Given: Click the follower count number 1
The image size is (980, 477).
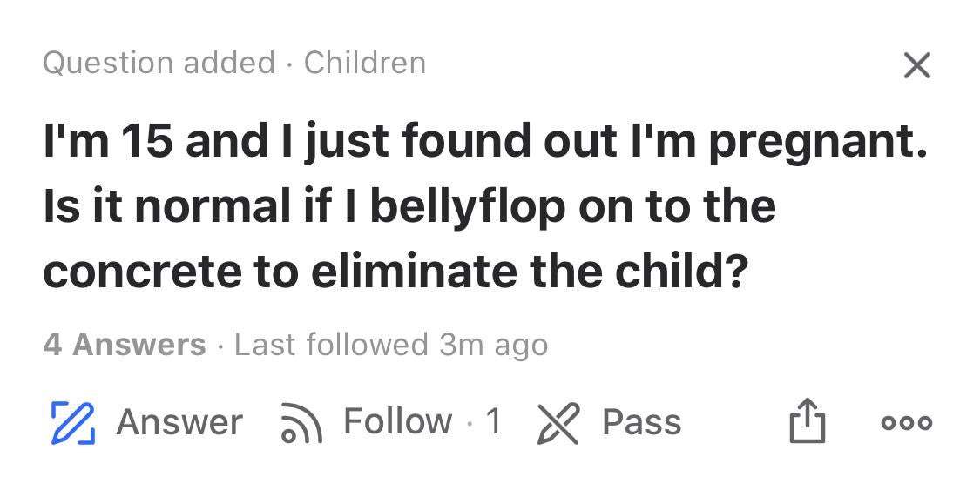Looking at the screenshot, I should [493, 422].
